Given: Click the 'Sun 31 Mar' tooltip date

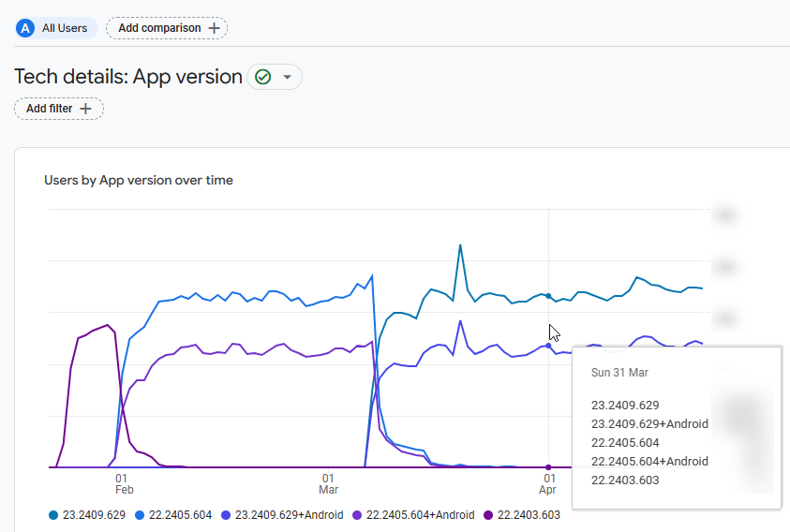Looking at the screenshot, I should point(619,373).
